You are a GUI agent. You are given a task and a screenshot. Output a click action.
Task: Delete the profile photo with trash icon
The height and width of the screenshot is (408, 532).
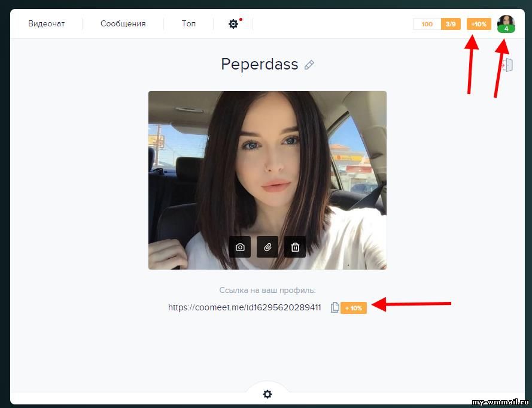pyautogui.click(x=295, y=247)
